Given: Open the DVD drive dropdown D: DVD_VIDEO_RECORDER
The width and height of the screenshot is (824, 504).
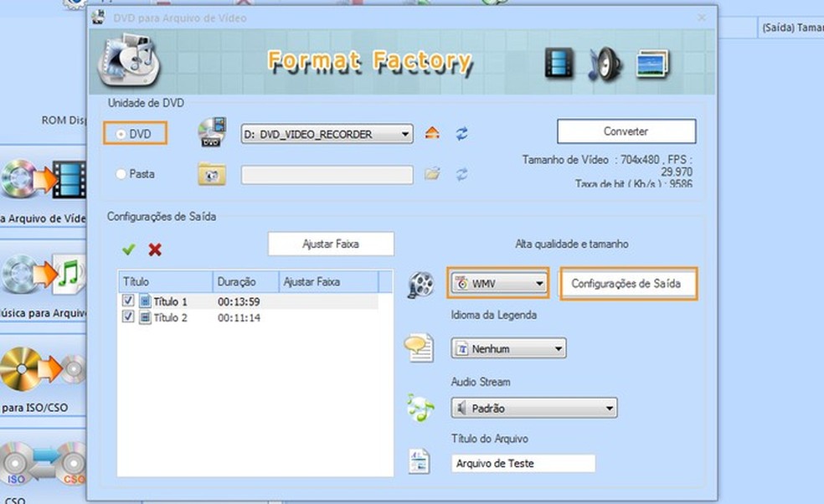Looking at the screenshot, I should (x=327, y=134).
